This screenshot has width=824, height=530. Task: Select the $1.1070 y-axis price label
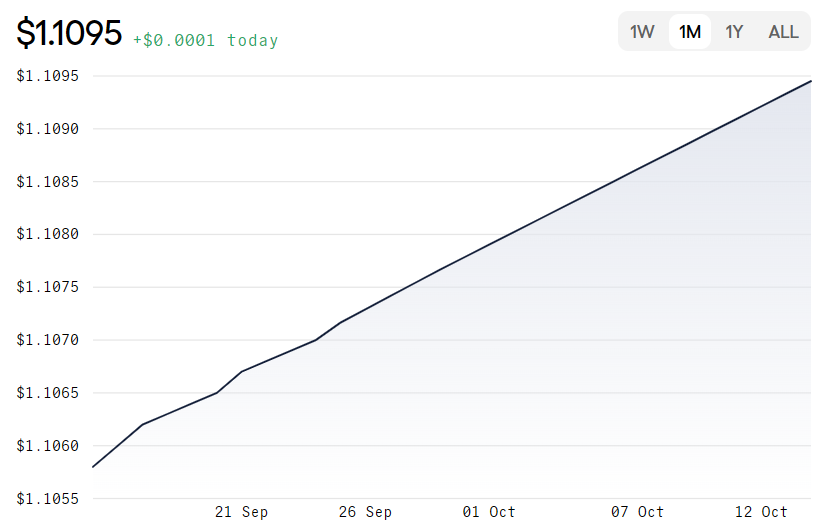pyautogui.click(x=48, y=340)
